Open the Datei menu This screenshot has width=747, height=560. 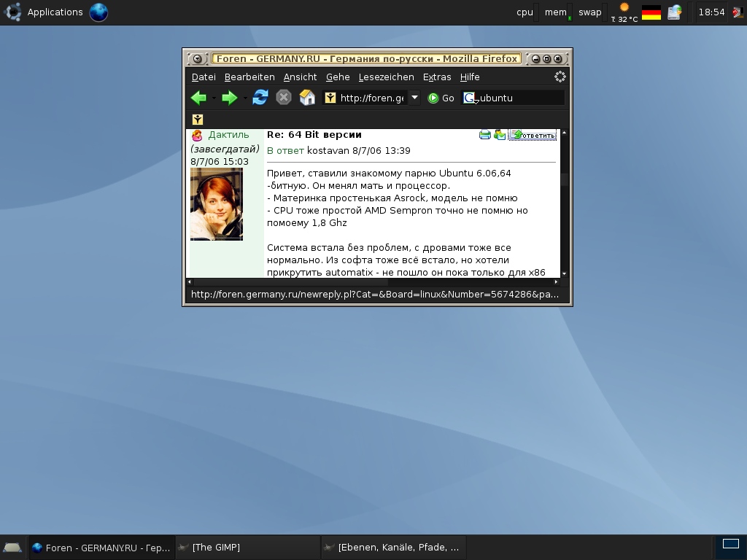point(204,77)
